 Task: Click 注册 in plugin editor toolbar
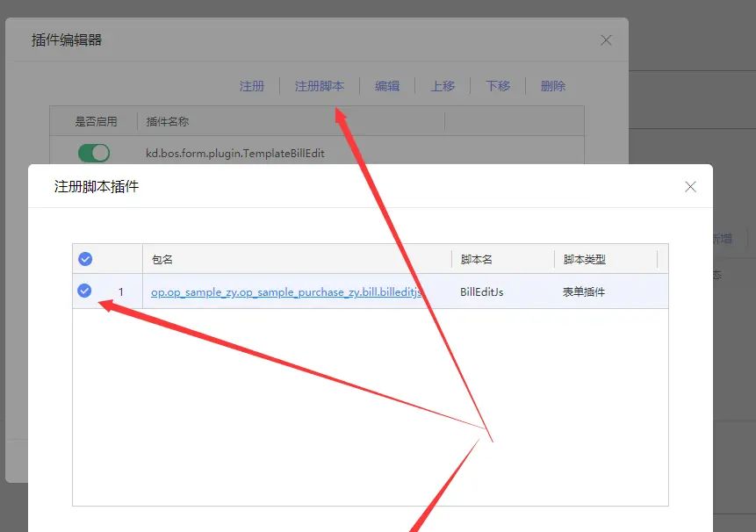coord(252,86)
